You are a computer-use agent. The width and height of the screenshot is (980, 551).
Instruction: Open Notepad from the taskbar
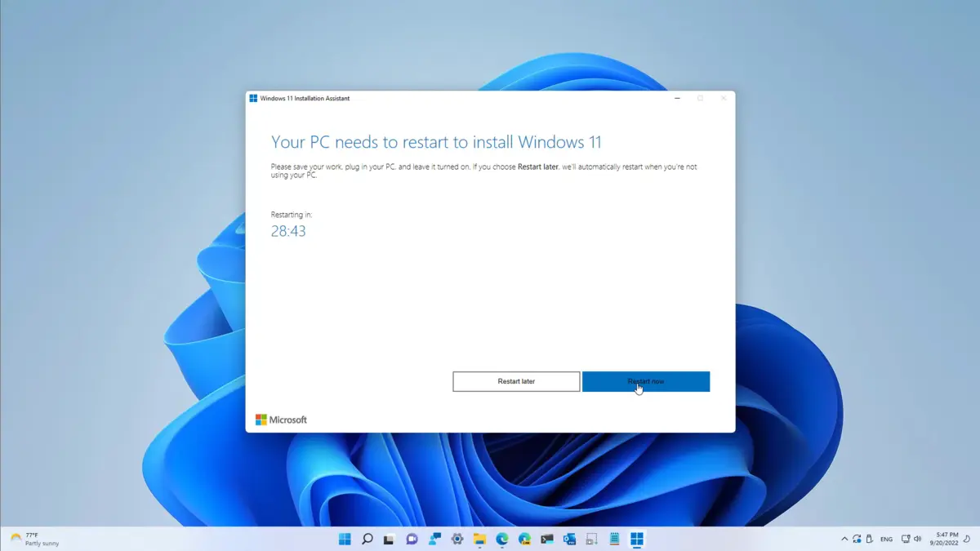click(614, 539)
